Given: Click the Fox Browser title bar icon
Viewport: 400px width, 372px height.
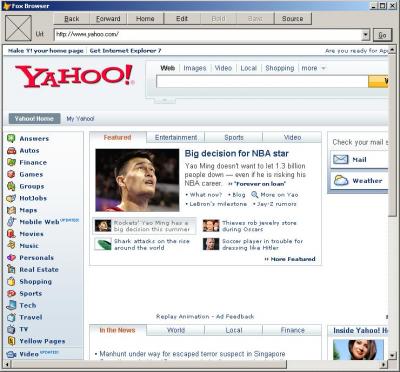Looking at the screenshot, I should tap(6, 6).
